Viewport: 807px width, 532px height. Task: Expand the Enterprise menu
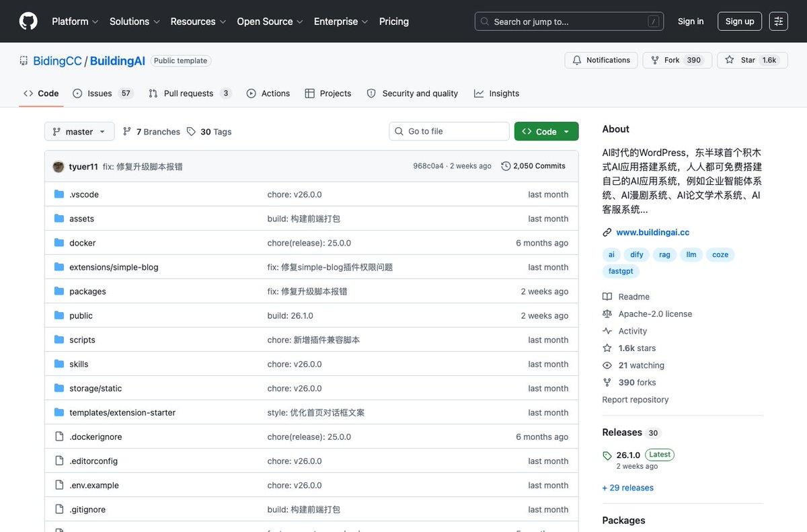tap(341, 22)
